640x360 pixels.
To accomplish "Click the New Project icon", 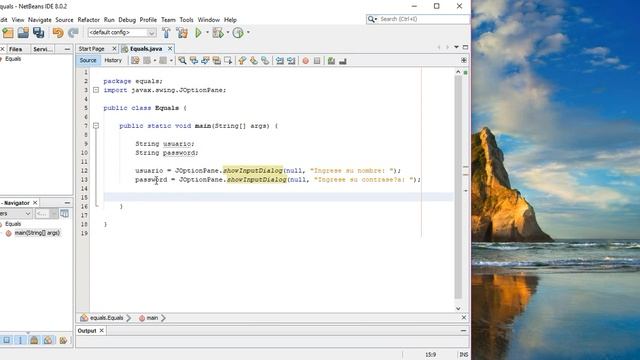I will point(8,33).
